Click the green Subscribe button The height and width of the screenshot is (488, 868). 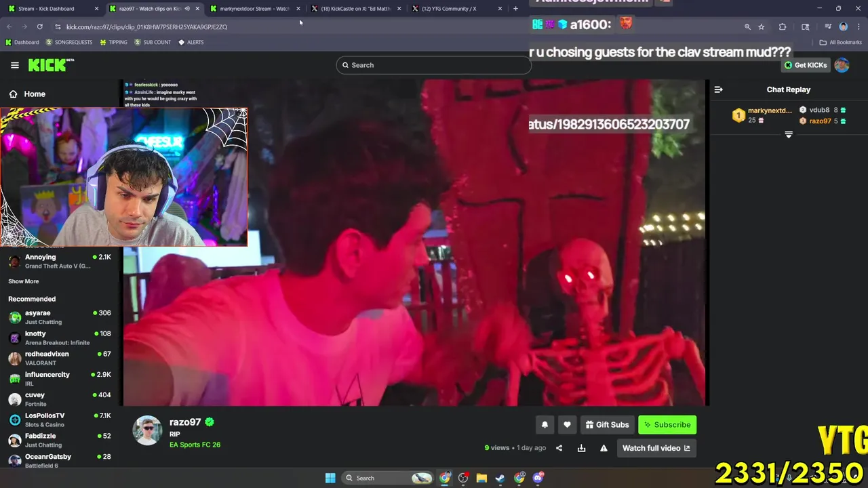click(x=667, y=425)
